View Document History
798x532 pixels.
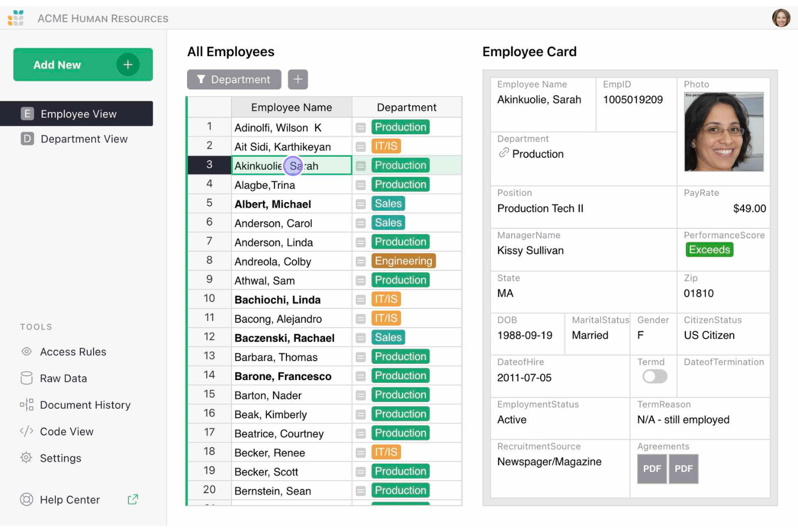[x=85, y=405]
